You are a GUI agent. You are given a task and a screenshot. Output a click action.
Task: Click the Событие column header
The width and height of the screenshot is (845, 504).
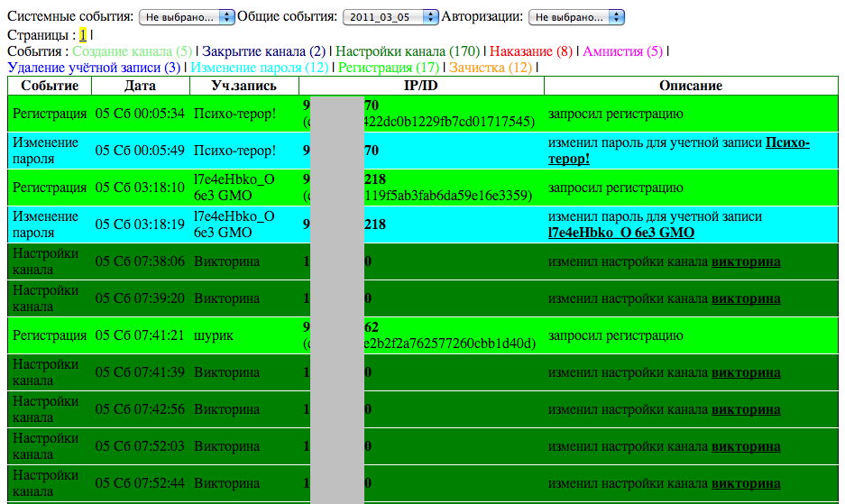pos(50,86)
